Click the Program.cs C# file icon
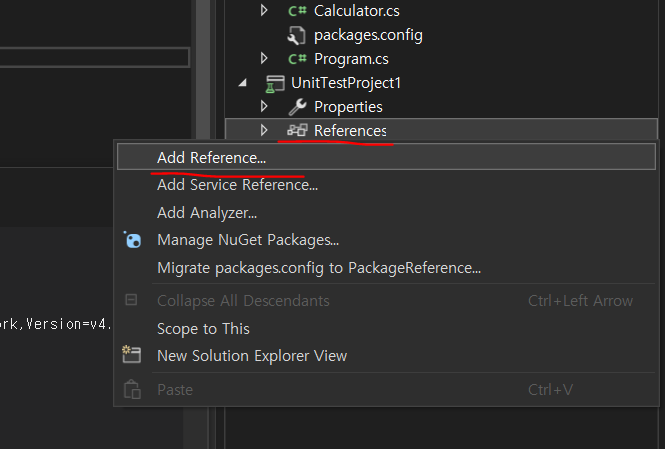 point(296,59)
